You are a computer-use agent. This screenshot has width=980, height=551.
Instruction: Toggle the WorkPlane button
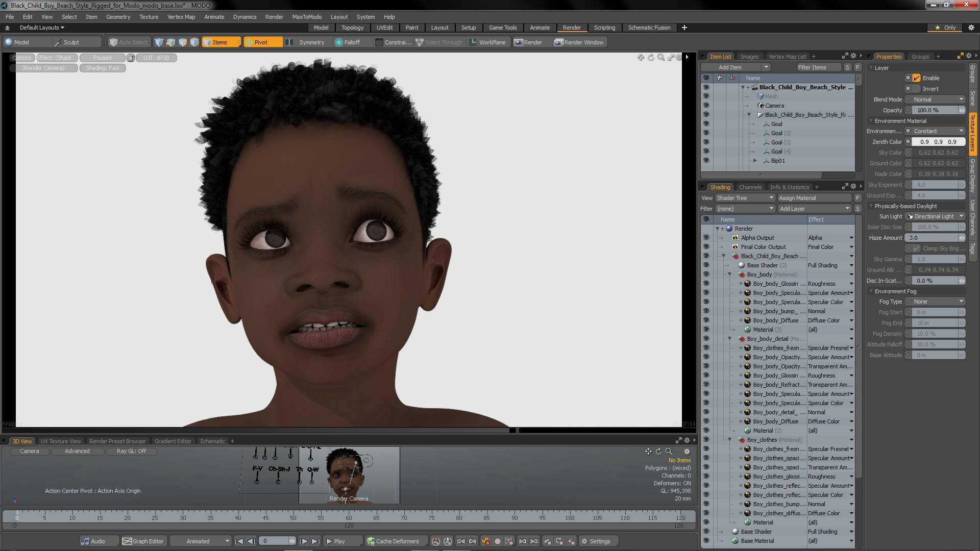(x=487, y=42)
